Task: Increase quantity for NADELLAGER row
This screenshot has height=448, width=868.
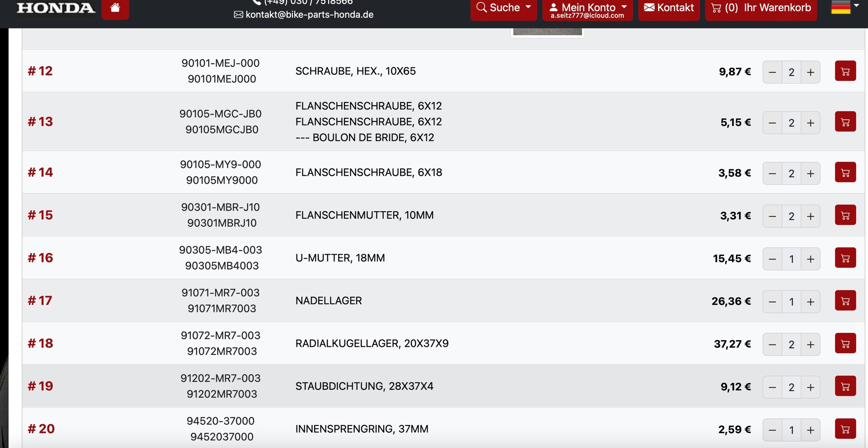Action: coord(811,302)
